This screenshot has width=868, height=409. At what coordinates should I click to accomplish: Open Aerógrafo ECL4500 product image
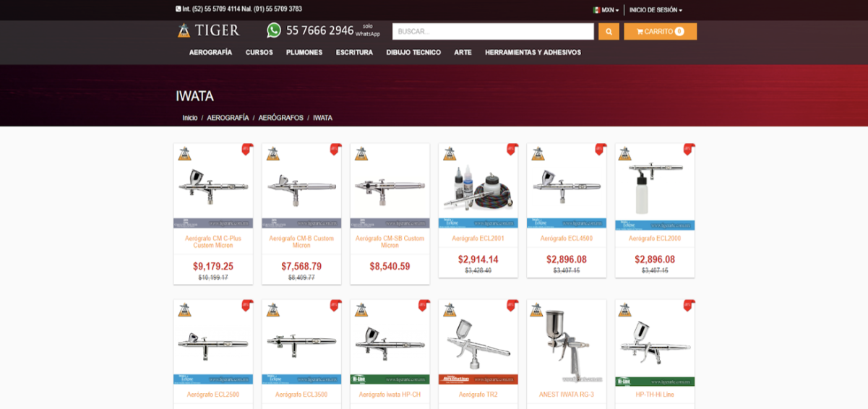tap(567, 186)
